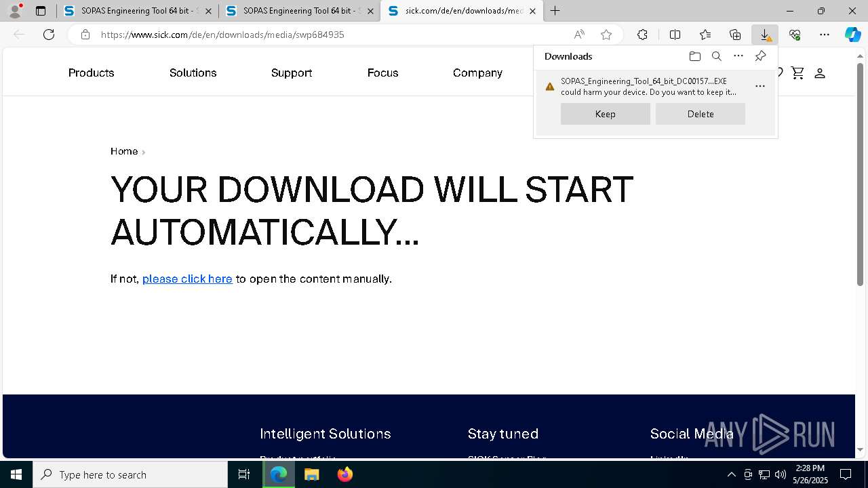The height and width of the screenshot is (488, 868).
Task: Close the sick.com downloads tab
Action: click(532, 11)
